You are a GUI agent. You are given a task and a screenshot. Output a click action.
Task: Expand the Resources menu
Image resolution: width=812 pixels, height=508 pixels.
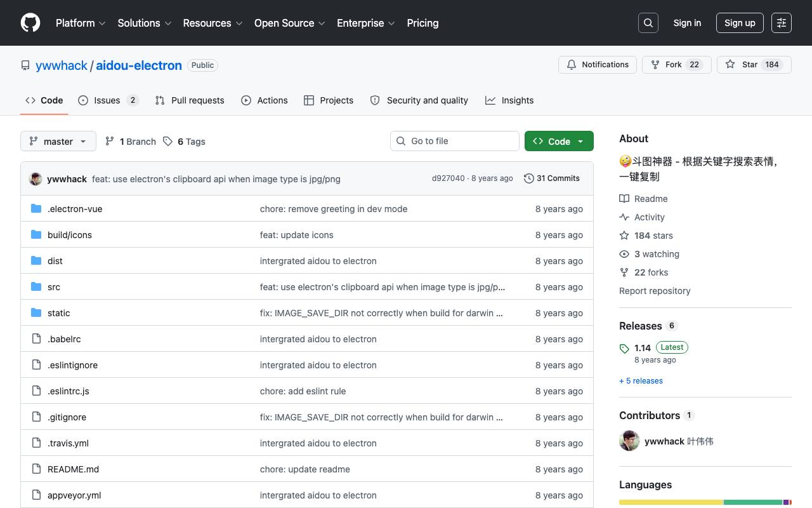click(213, 23)
